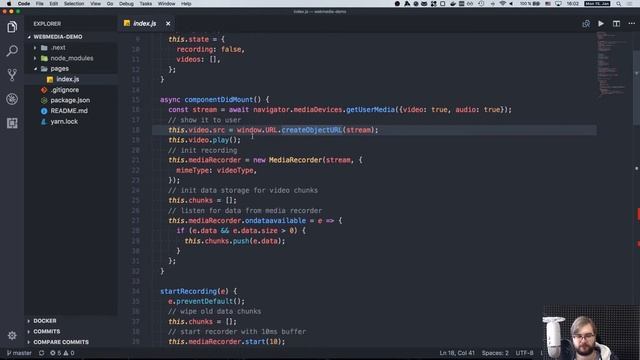Open the Search view in activity bar
The height and width of the screenshot is (360, 640).
(12, 51)
